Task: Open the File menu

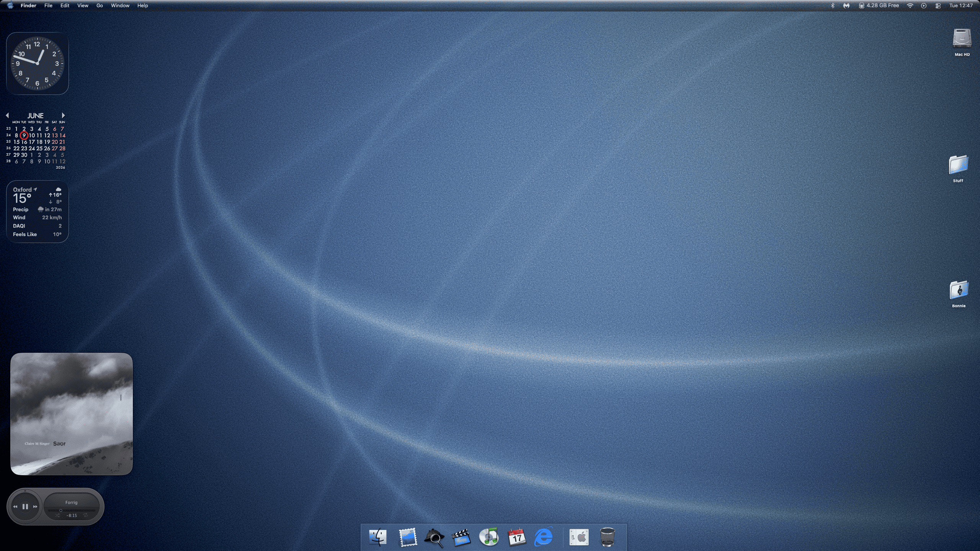Action: [48, 5]
